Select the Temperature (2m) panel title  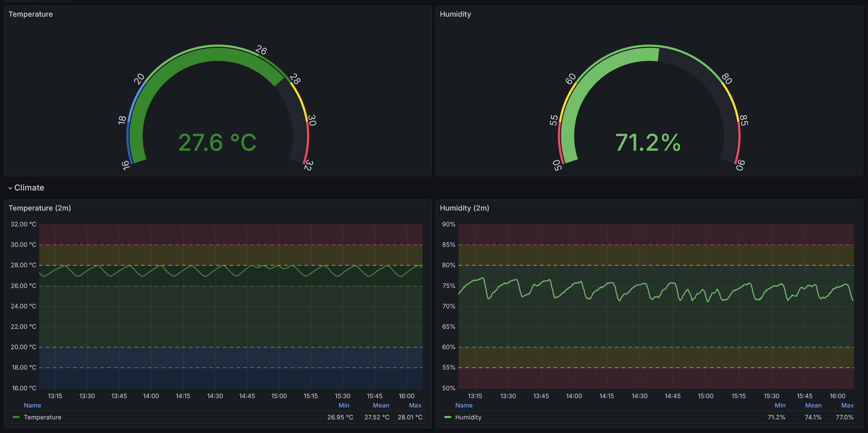[40, 208]
